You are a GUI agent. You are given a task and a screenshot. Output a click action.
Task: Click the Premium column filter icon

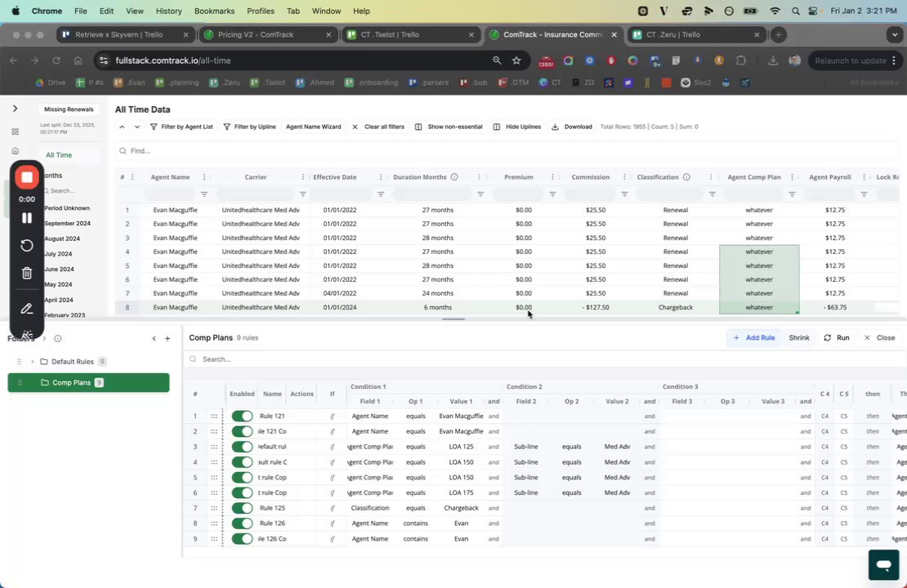click(552, 194)
